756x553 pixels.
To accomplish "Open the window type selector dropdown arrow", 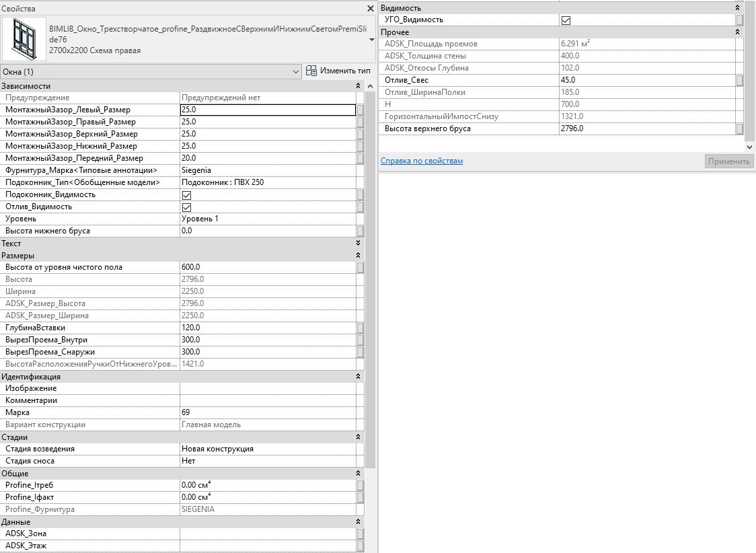I will click(372, 40).
